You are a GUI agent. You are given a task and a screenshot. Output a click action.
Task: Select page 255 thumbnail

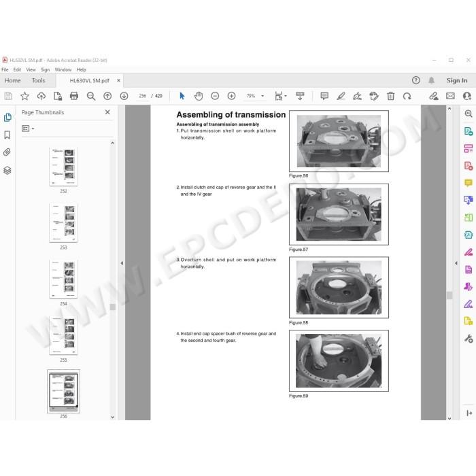tap(63, 335)
